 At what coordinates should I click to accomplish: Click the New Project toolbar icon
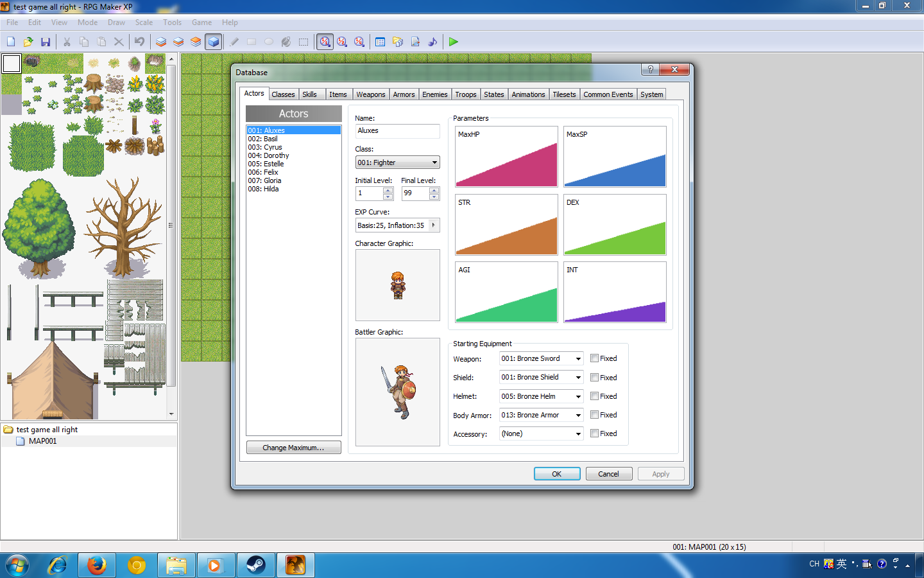pyautogui.click(x=11, y=42)
